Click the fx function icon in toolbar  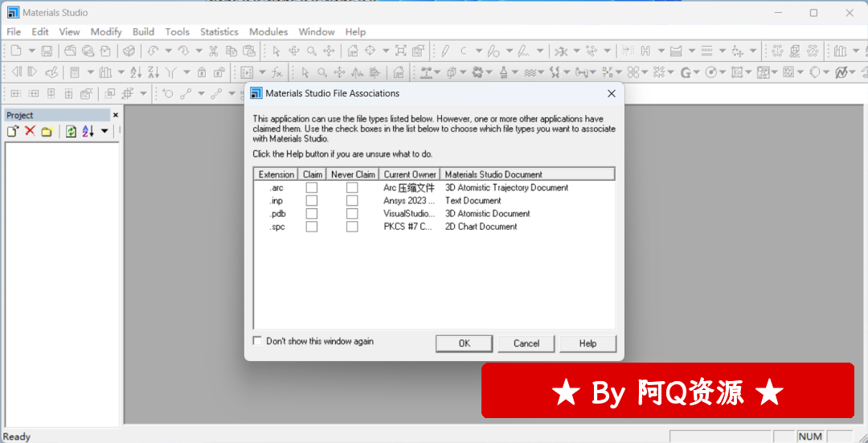pos(276,72)
